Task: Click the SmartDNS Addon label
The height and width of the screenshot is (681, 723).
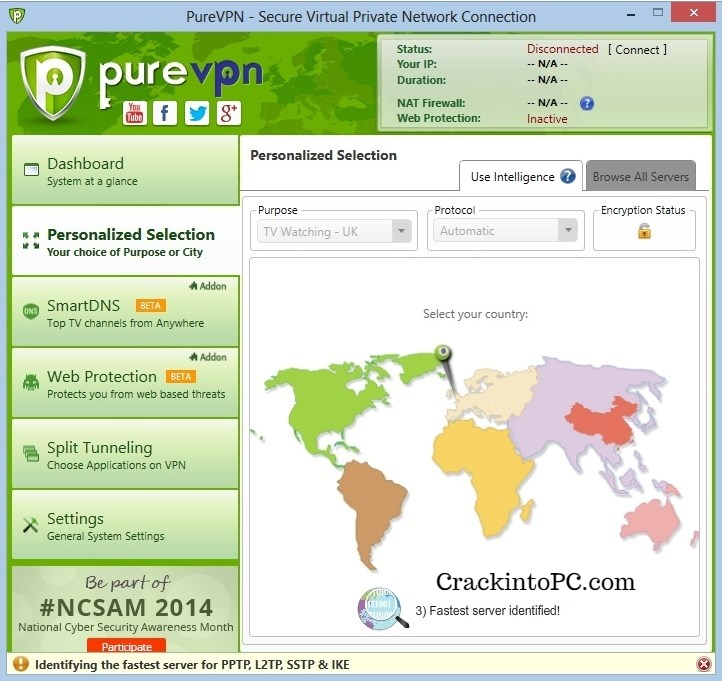Action: (x=208, y=286)
